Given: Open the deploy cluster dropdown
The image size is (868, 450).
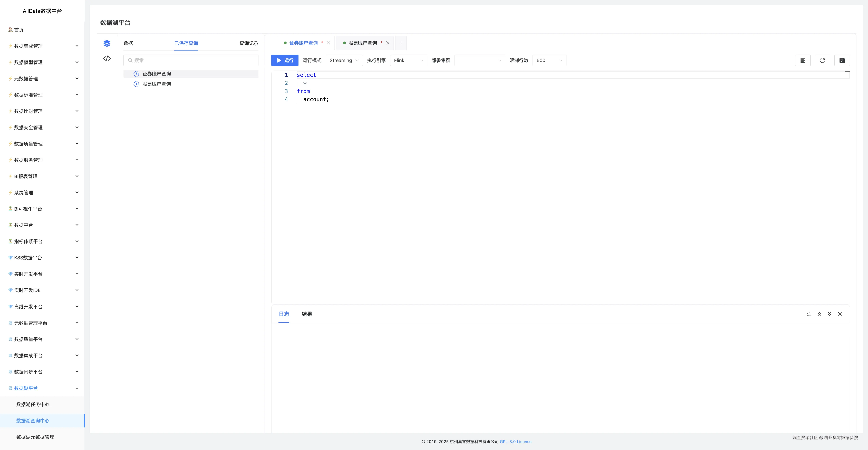Looking at the screenshot, I should click(479, 60).
